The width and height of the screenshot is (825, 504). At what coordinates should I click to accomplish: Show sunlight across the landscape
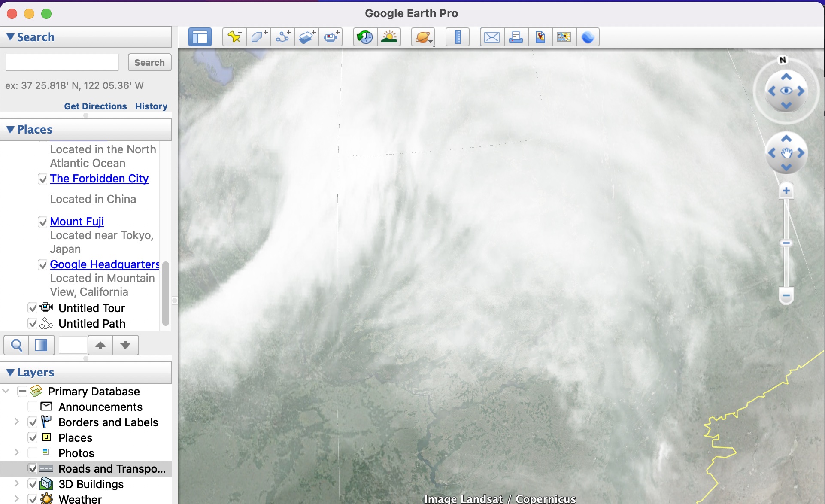389,37
